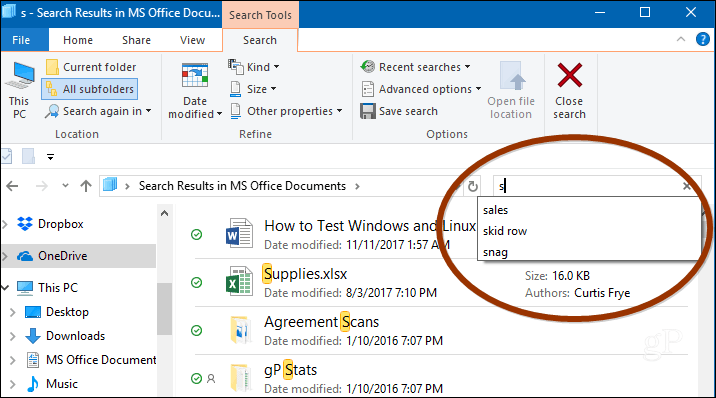Expand the Music tree node
This screenshot has height=398, width=716.
13,384
